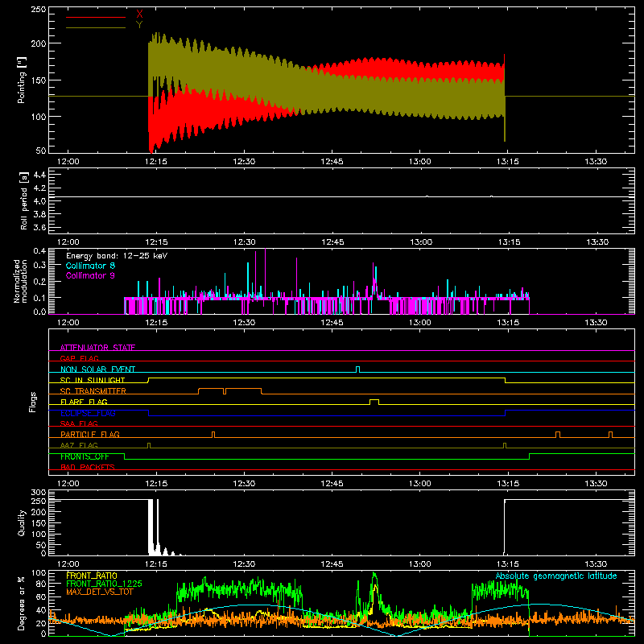Viewport: 644px width, 644px height.
Task: Click the green FRONT_RATIO_1225 legend entry
Action: point(104,584)
